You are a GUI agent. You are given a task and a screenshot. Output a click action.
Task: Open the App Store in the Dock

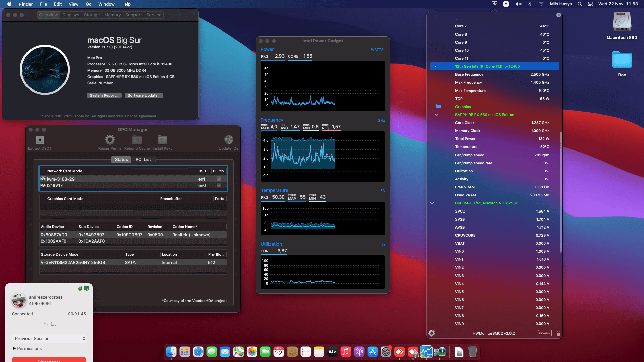click(x=373, y=352)
